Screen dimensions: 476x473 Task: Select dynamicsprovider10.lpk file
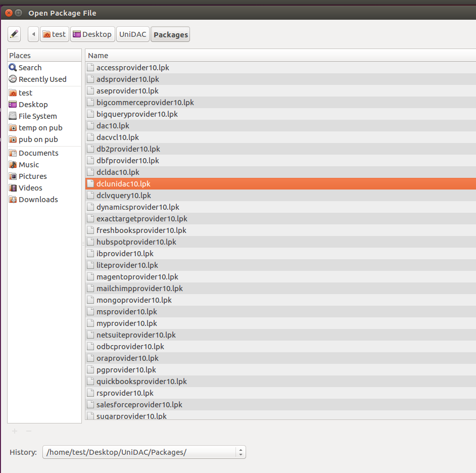click(281, 207)
